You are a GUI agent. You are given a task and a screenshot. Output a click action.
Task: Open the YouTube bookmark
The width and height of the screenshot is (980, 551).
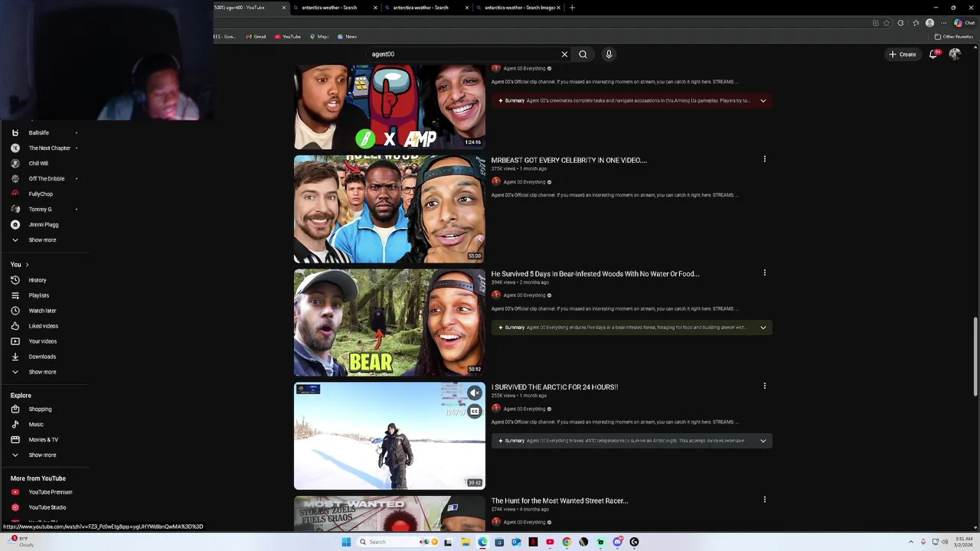pos(288,37)
